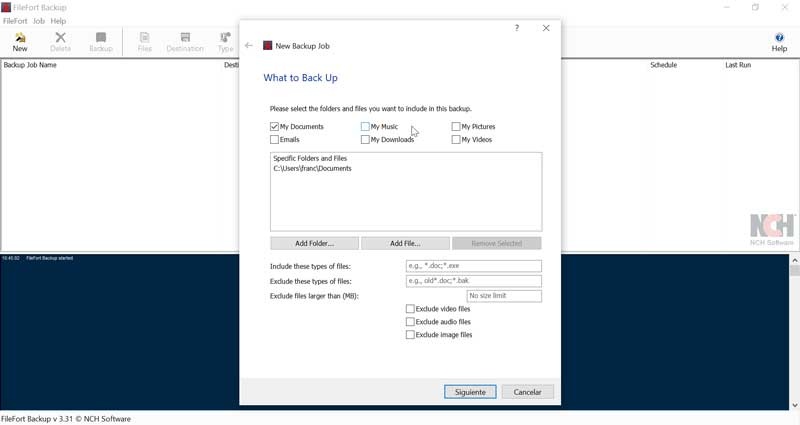
Task: Click the log panel scrollbar up arrow
Action: pos(795,260)
